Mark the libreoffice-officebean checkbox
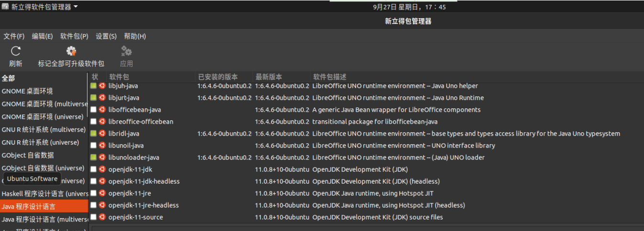Image resolution: width=644 pixels, height=231 pixels. pyautogui.click(x=93, y=122)
